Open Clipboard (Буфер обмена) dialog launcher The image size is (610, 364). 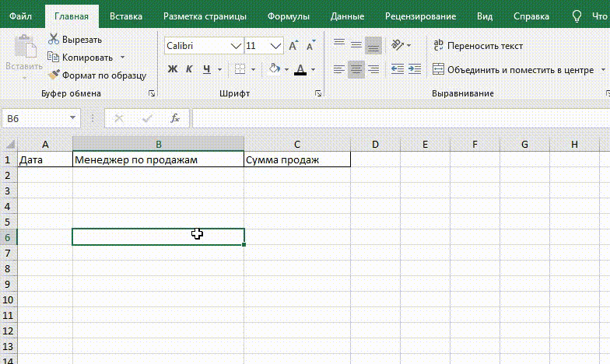click(x=152, y=93)
